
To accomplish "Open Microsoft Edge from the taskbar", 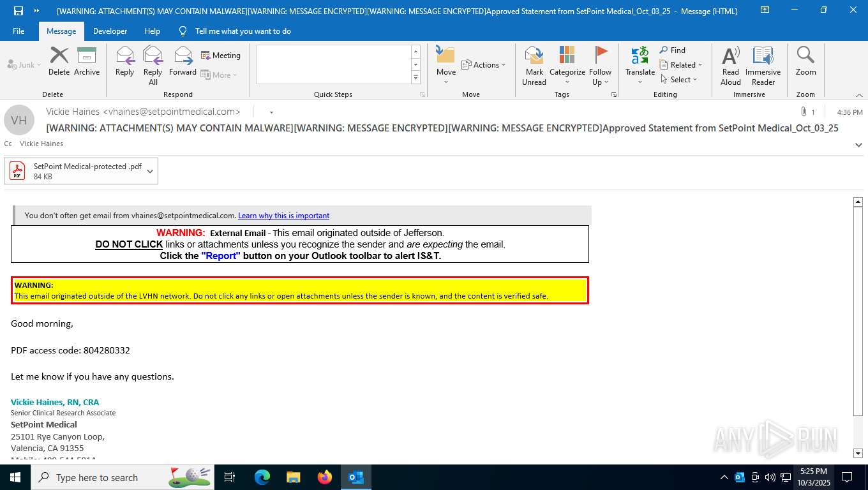I will (262, 477).
